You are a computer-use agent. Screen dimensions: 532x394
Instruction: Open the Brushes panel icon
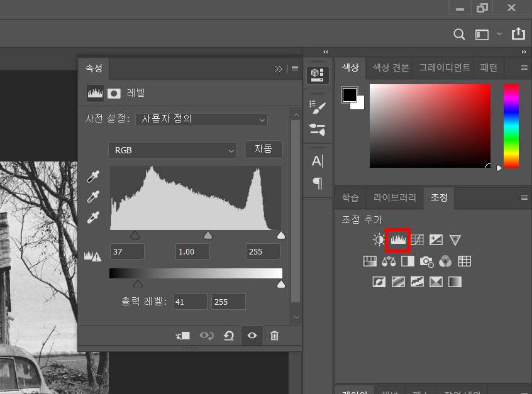pyautogui.click(x=318, y=129)
